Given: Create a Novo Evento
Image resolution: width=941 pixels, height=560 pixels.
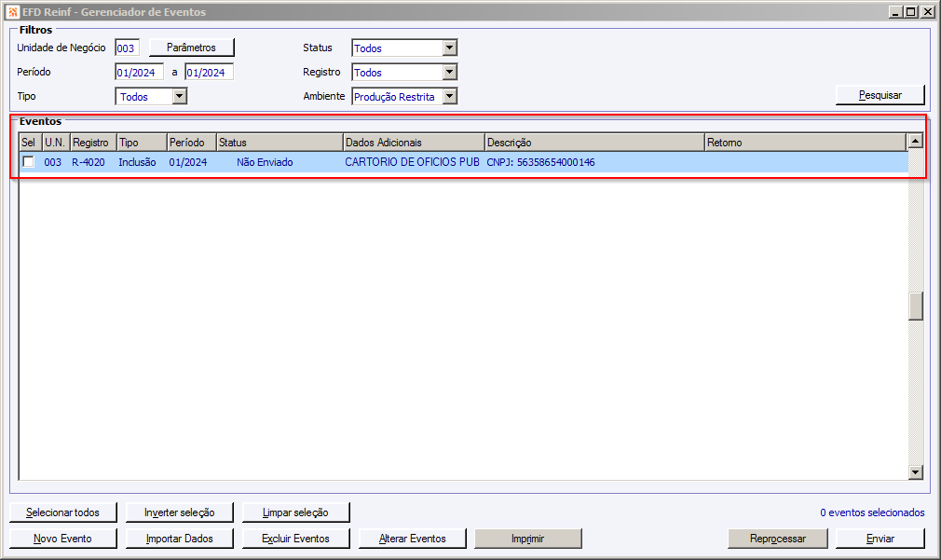Looking at the screenshot, I should pos(63,539).
